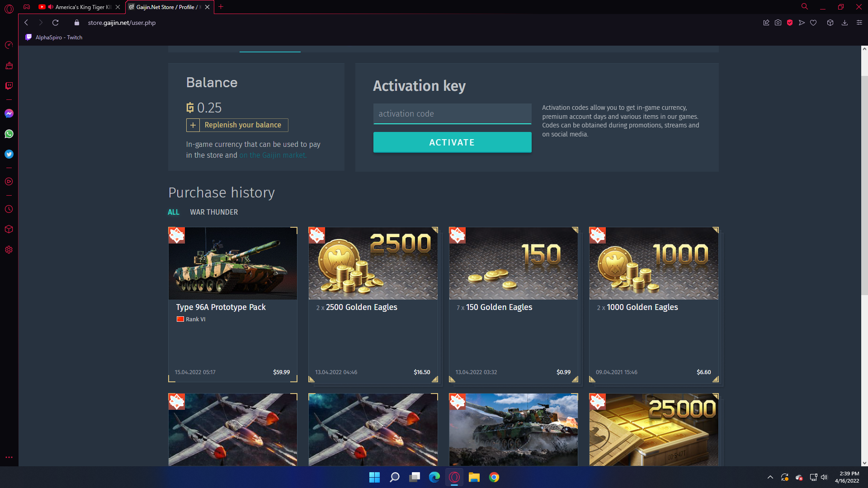868x488 pixels.
Task: Open the snapshot camera tool
Action: point(778,23)
